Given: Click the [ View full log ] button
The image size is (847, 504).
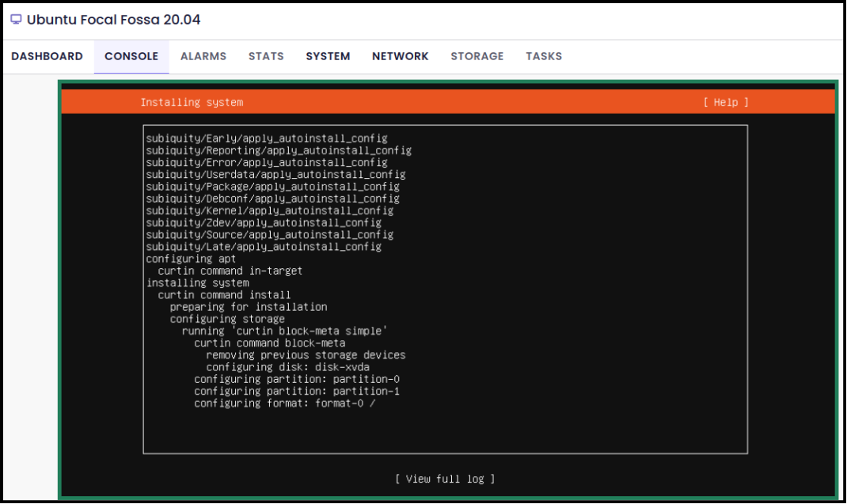Looking at the screenshot, I should coord(445,479).
